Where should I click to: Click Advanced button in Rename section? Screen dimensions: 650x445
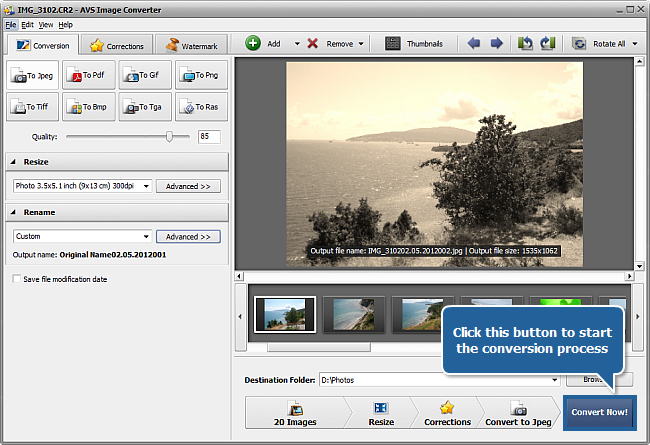coord(188,237)
